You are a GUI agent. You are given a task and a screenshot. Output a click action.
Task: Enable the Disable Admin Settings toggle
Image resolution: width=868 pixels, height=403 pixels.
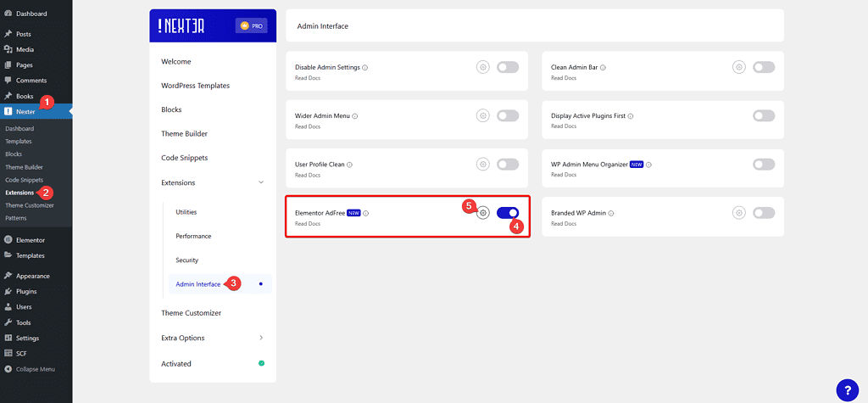click(508, 67)
